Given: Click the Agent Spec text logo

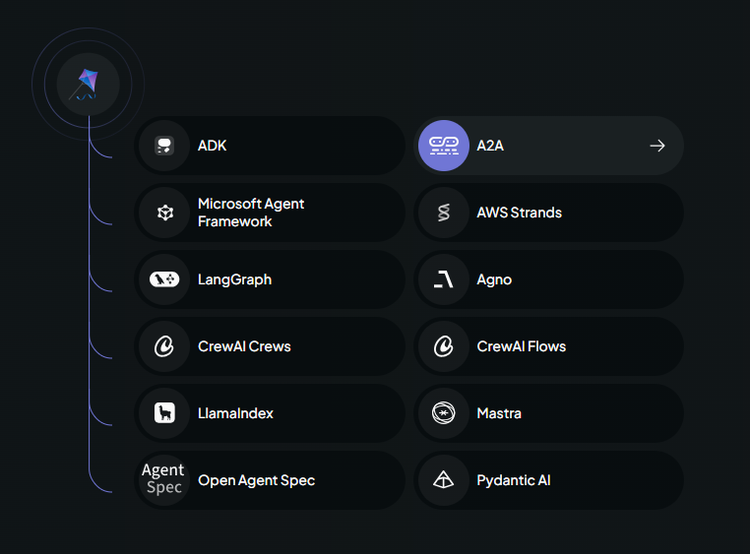Looking at the screenshot, I should tap(163, 478).
